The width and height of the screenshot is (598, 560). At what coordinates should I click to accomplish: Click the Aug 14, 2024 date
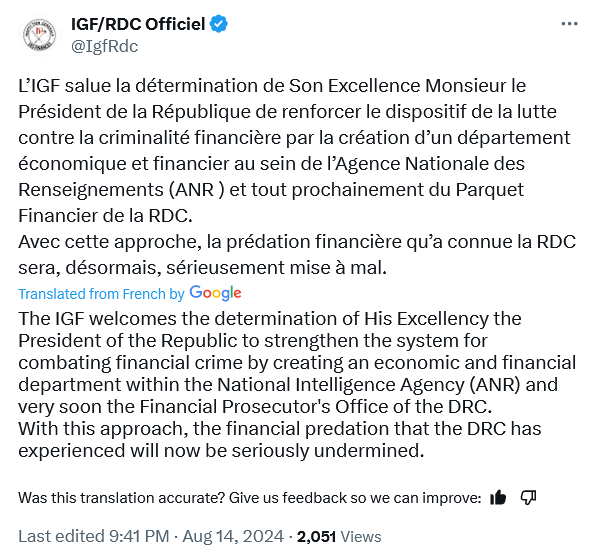(x=233, y=536)
